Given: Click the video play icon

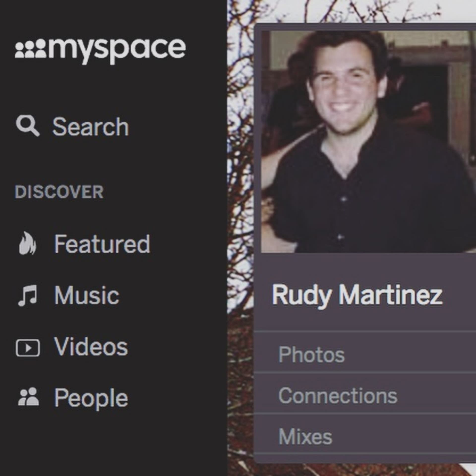Looking at the screenshot, I should pos(28,348).
